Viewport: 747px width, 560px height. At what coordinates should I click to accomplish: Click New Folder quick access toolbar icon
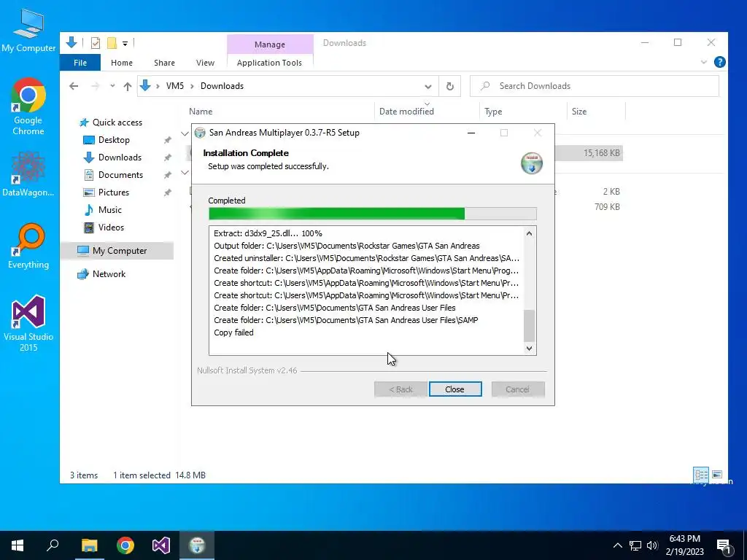point(112,43)
